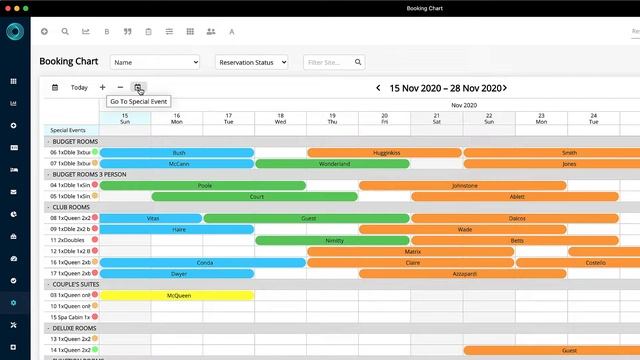This screenshot has height=360, width=640.
Task: Open the Conda reservation bar
Action: (203, 262)
